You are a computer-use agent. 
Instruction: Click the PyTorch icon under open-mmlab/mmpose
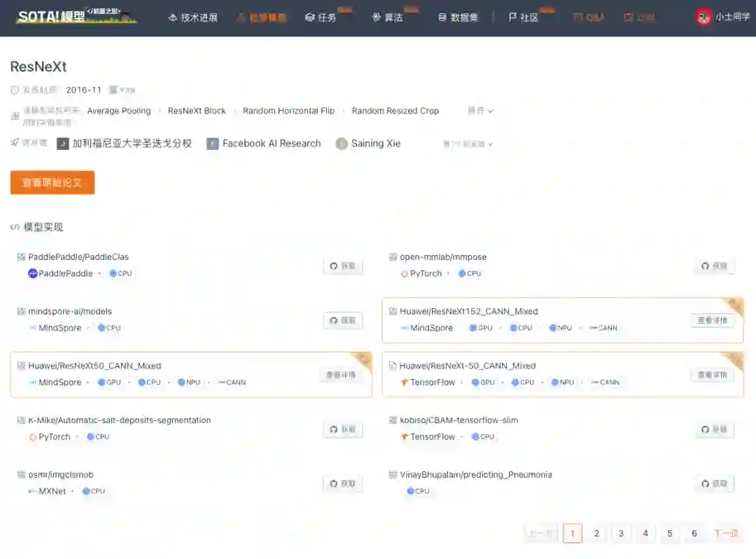coord(405,273)
